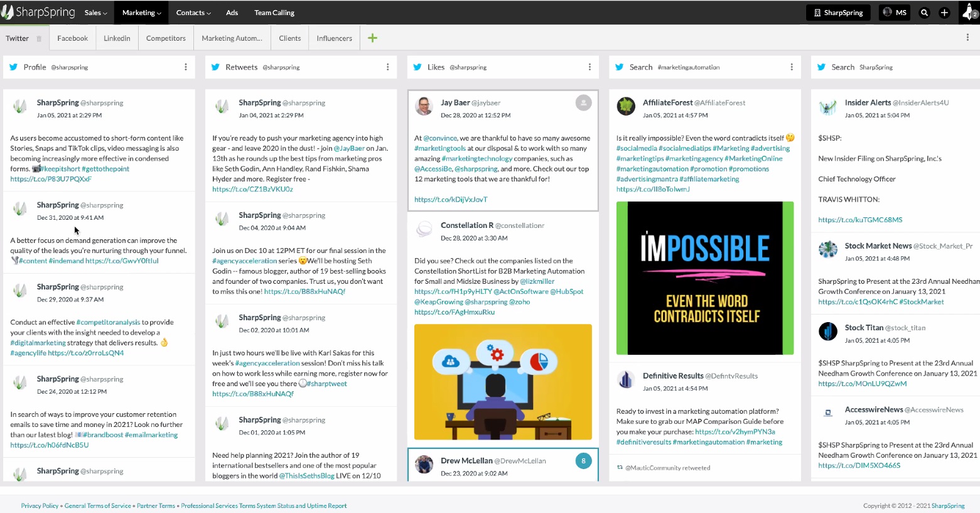Image resolution: width=980 pixels, height=513 pixels.
Task: Expand the Marketing dropdown menu
Action: (141, 13)
